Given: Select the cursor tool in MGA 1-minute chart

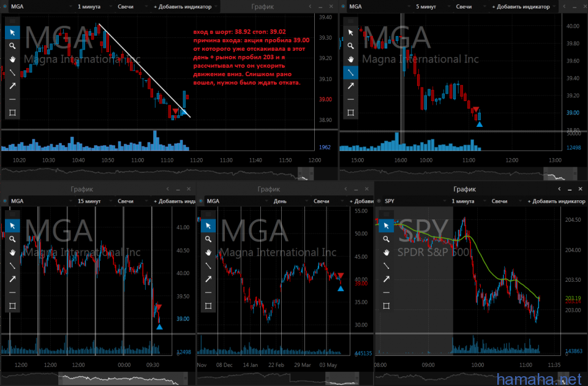Looking at the screenshot, I should point(12,32).
